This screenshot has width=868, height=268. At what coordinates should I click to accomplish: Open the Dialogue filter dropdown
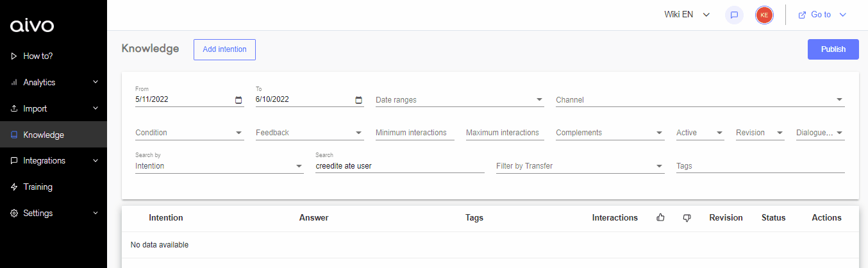click(x=821, y=133)
